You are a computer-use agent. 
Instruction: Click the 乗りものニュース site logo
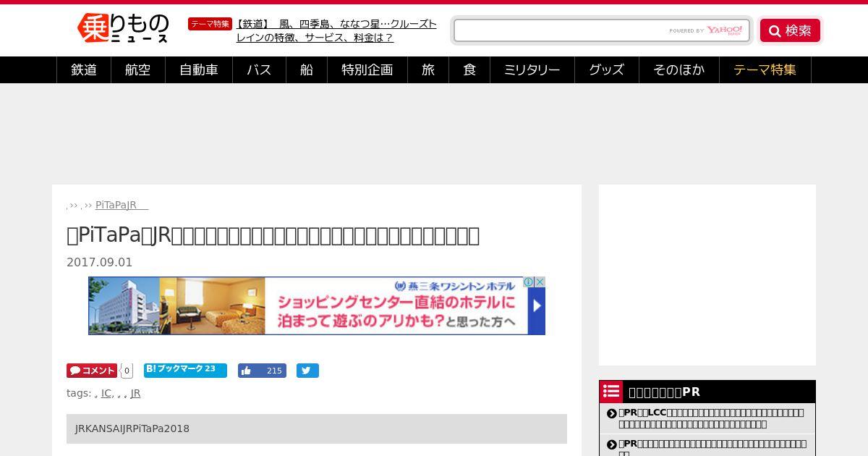pos(123,29)
